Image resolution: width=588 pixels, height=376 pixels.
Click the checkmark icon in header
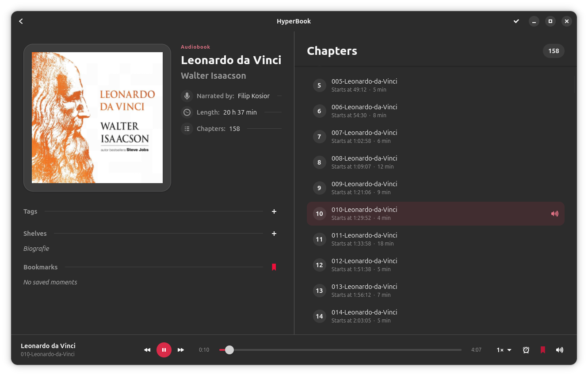point(516,21)
